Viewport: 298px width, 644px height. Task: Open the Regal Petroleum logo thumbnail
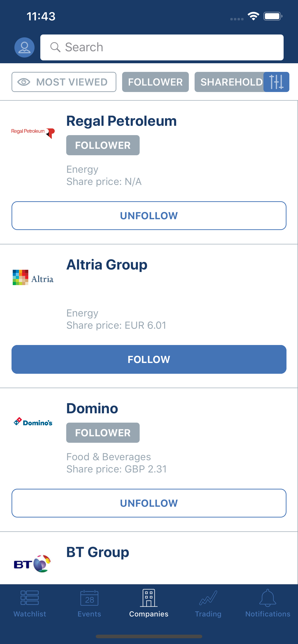pos(33,133)
